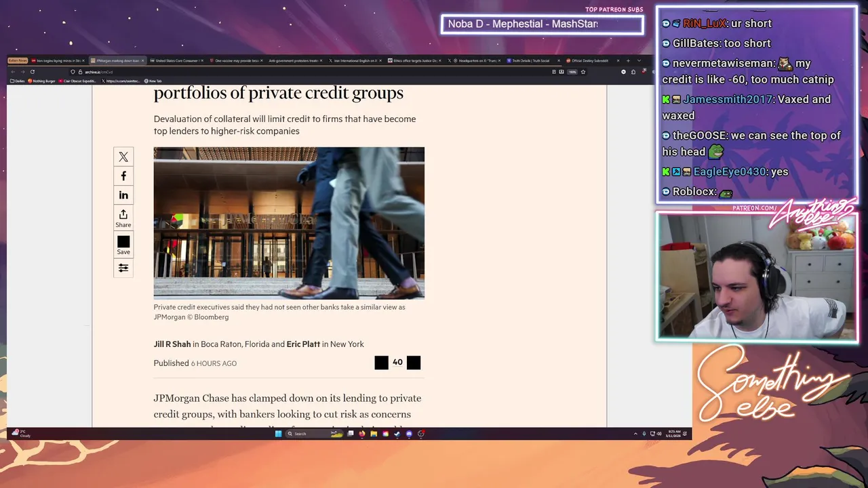Open the article Share options
The width and height of the screenshot is (868, 488).
click(123, 218)
